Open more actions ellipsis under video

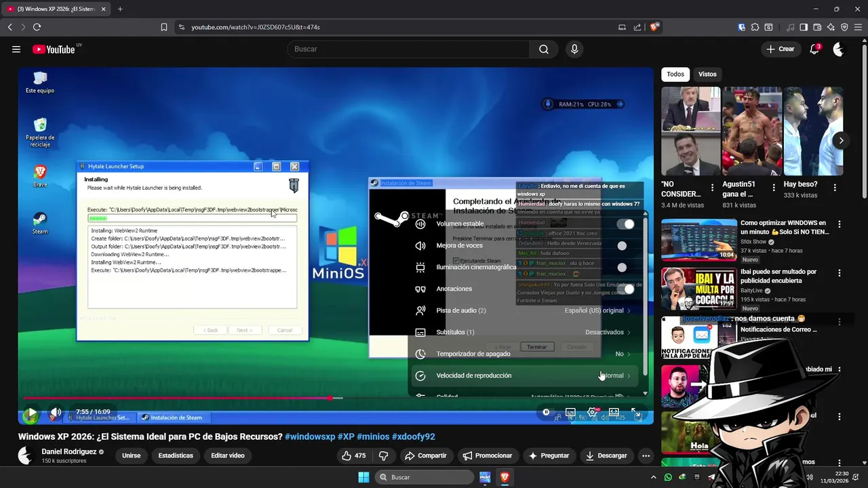[646, 455]
